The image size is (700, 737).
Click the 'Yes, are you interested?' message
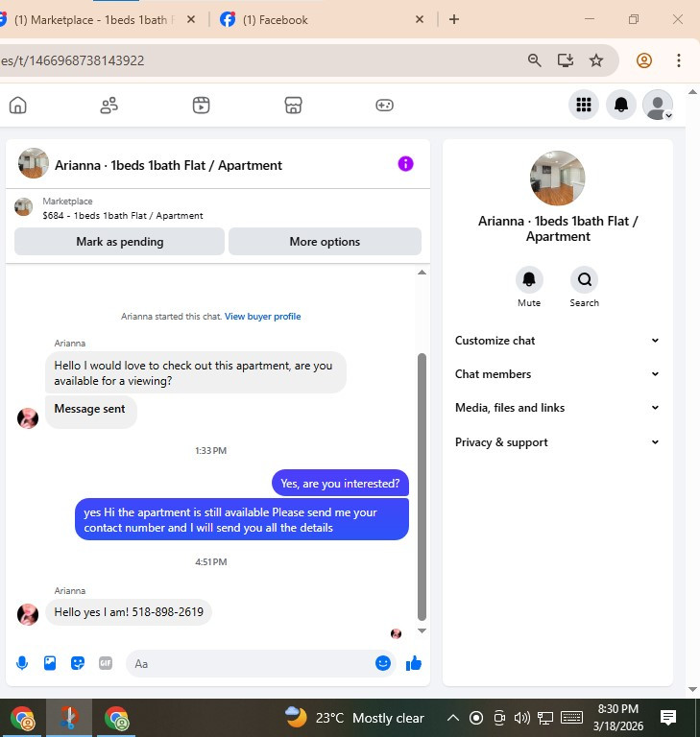340,484
